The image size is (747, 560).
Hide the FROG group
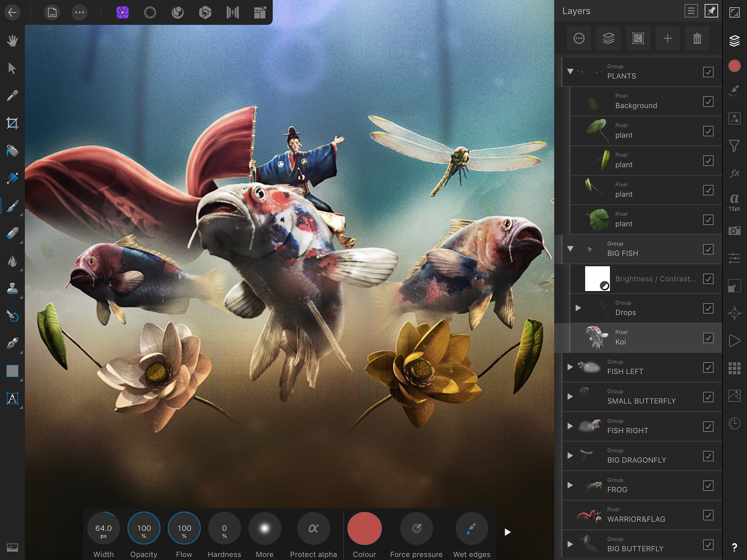click(x=708, y=485)
